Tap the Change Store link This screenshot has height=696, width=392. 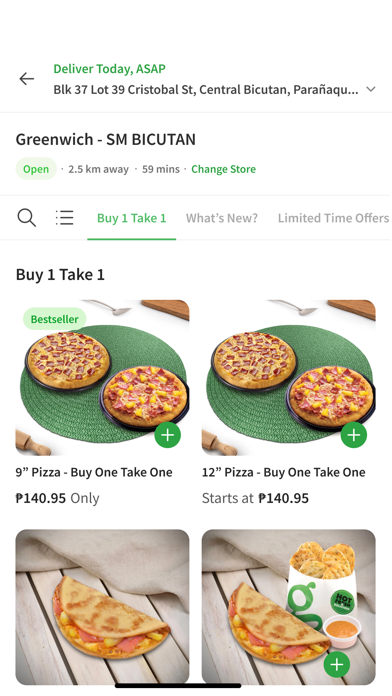pos(223,169)
